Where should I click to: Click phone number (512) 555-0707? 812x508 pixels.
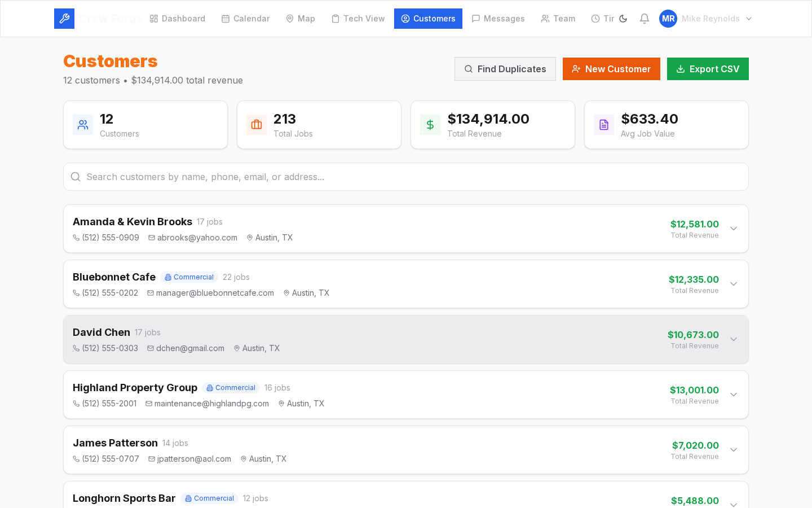pyautogui.click(x=111, y=459)
